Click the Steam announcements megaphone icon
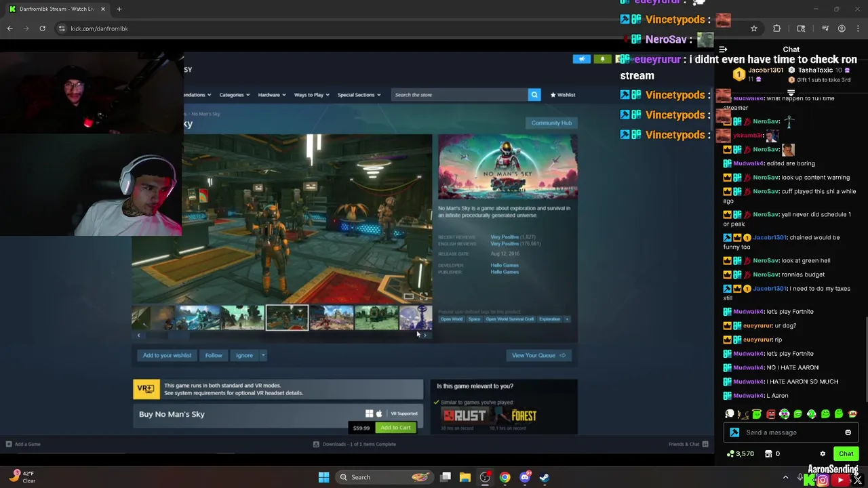This screenshot has width=868, height=488. pyautogui.click(x=582, y=59)
